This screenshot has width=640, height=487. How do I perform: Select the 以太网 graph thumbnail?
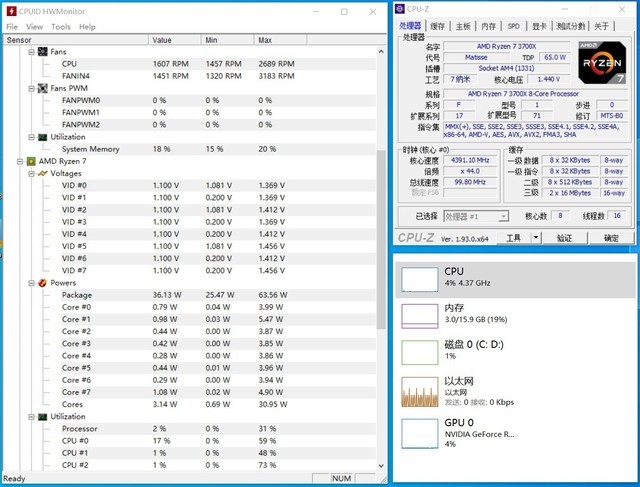click(420, 392)
